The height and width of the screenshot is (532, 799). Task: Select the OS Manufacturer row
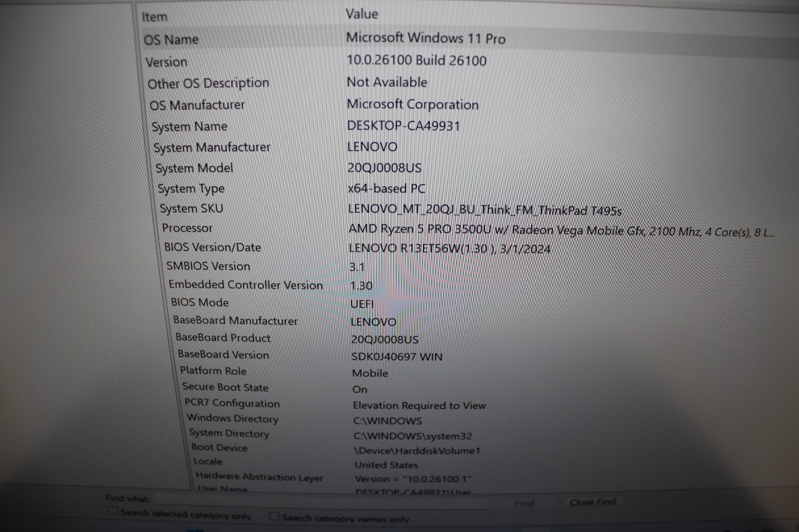tap(197, 105)
